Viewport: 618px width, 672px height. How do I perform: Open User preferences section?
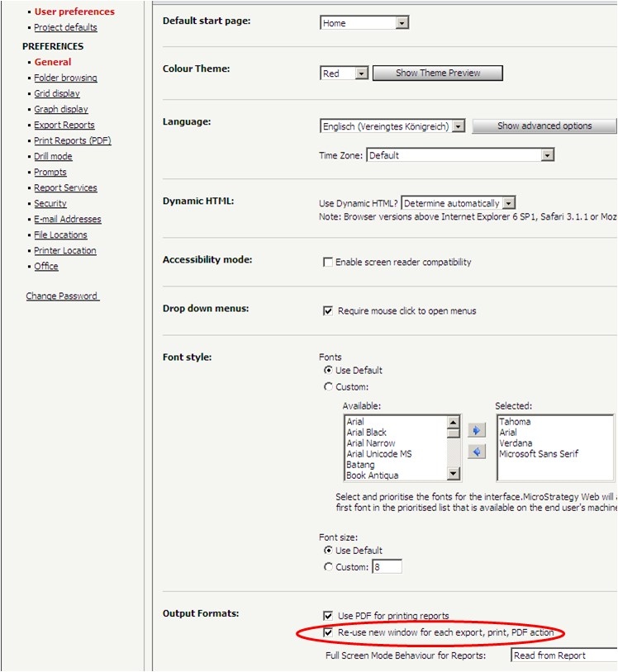74,12
